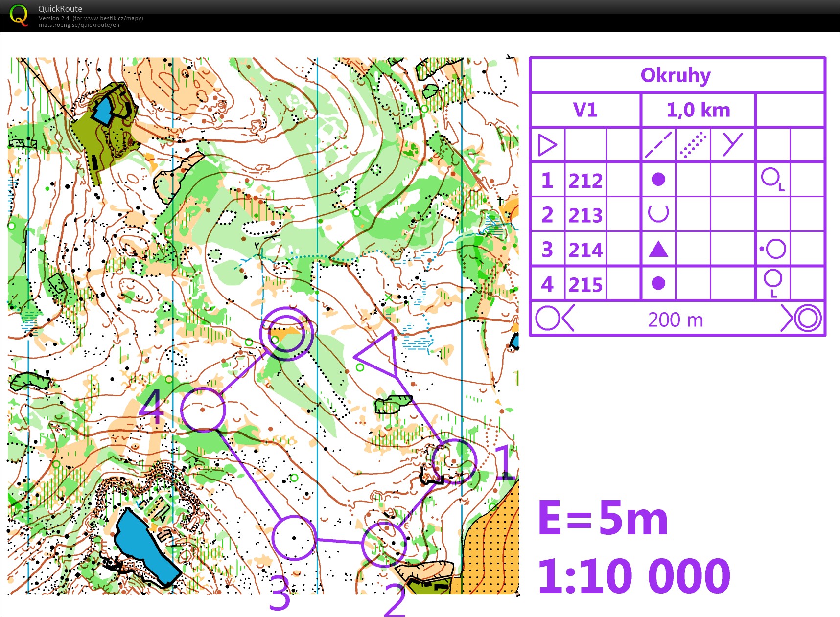Click the start triangle symbol in the description table
The width and height of the screenshot is (840, 617).
[547, 145]
